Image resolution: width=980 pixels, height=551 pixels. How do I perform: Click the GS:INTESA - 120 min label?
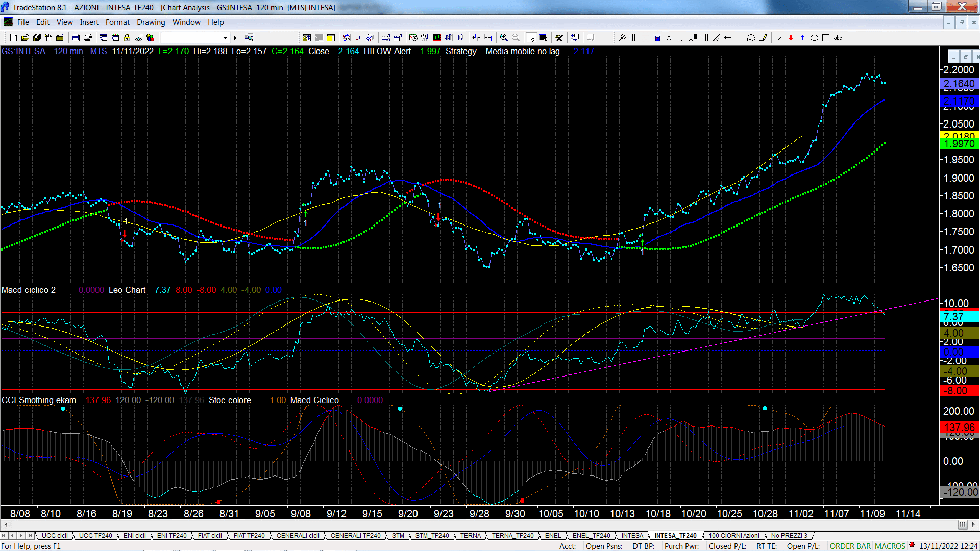pyautogui.click(x=42, y=51)
